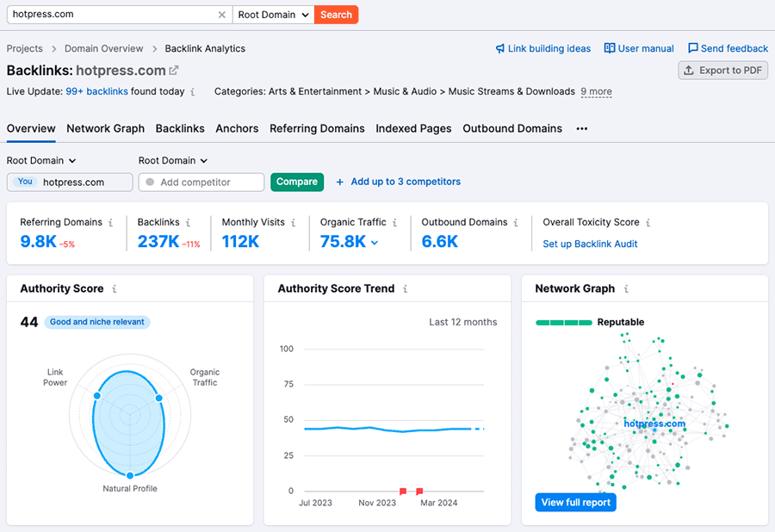Screen dimensions: 775x532
Task: Click the Natural Profile radar point
Action: click(x=129, y=475)
